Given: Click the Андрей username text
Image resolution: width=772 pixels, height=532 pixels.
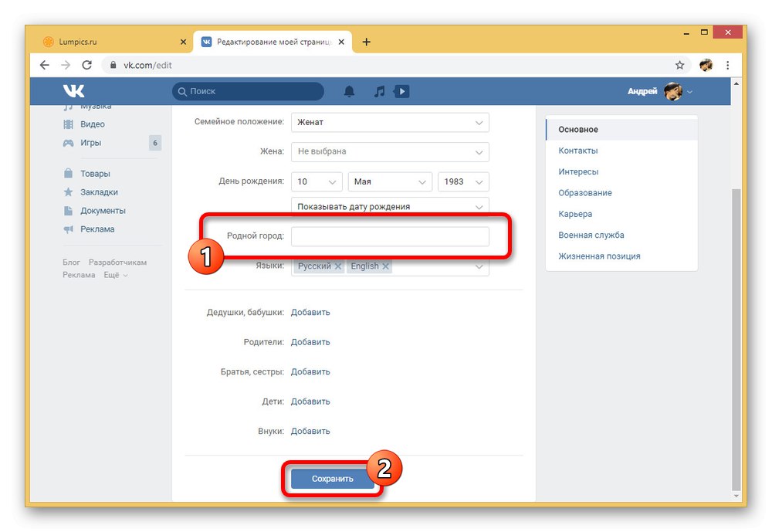Looking at the screenshot, I should (x=642, y=92).
